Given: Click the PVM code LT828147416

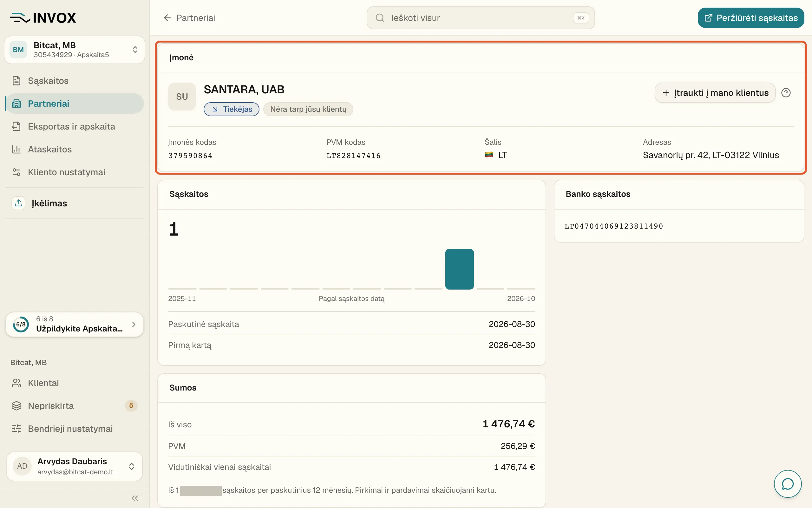Looking at the screenshot, I should [x=353, y=156].
